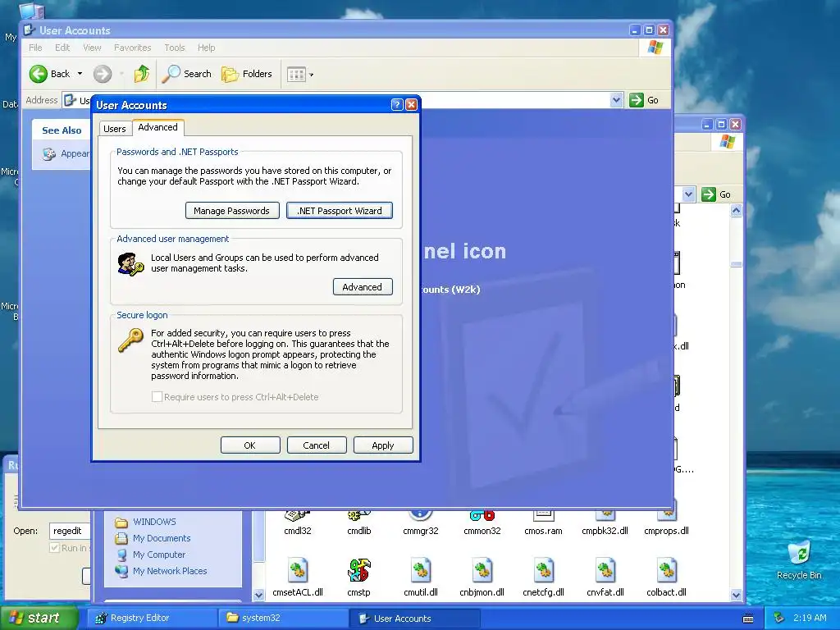
Task: Open the View menu
Action: (x=92, y=48)
